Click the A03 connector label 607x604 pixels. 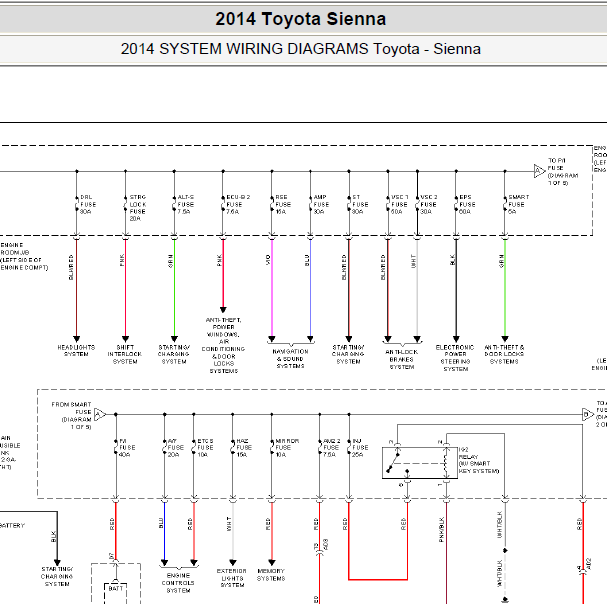(326, 545)
